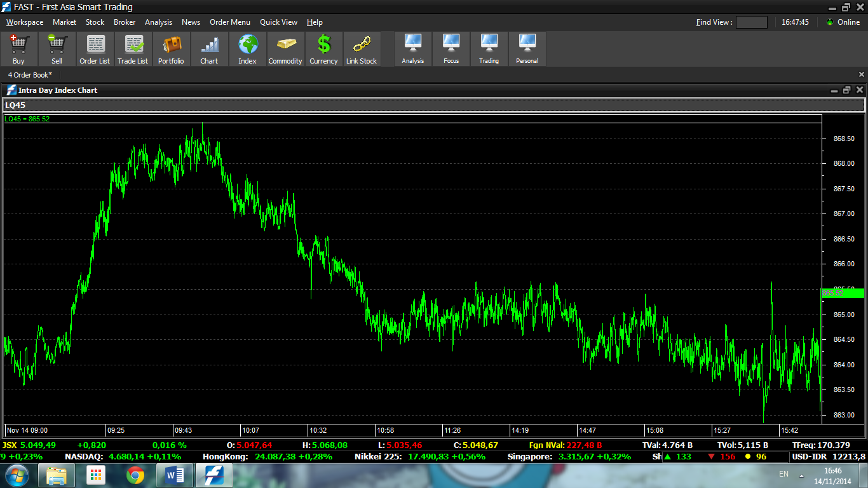Switch to the Analysis workspace monitor
Screen dimensions: 868x488
[x=413, y=50]
